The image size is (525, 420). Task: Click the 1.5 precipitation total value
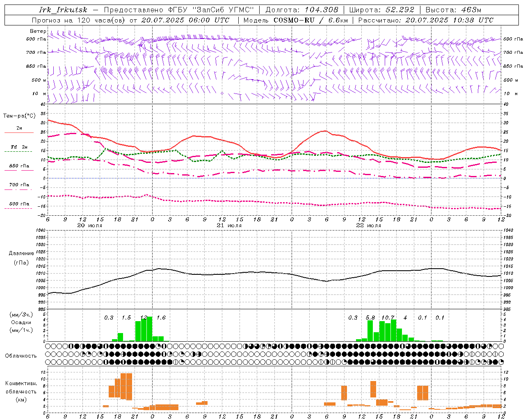pos(126,318)
